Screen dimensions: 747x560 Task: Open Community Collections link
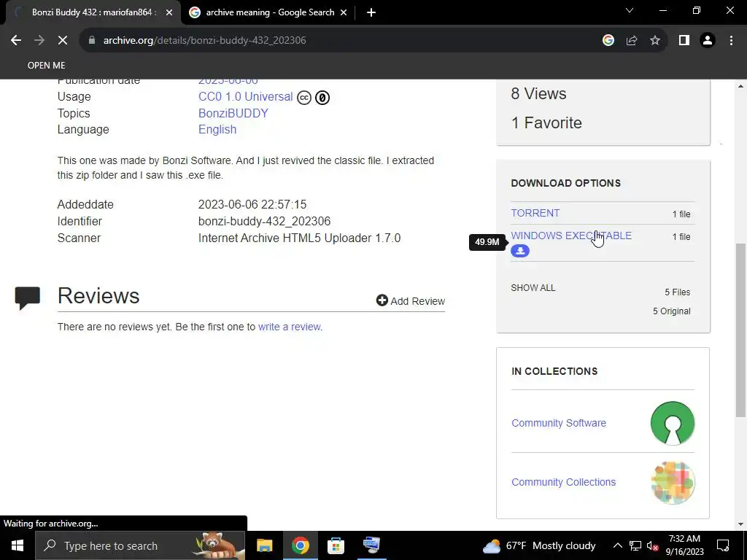click(x=563, y=482)
